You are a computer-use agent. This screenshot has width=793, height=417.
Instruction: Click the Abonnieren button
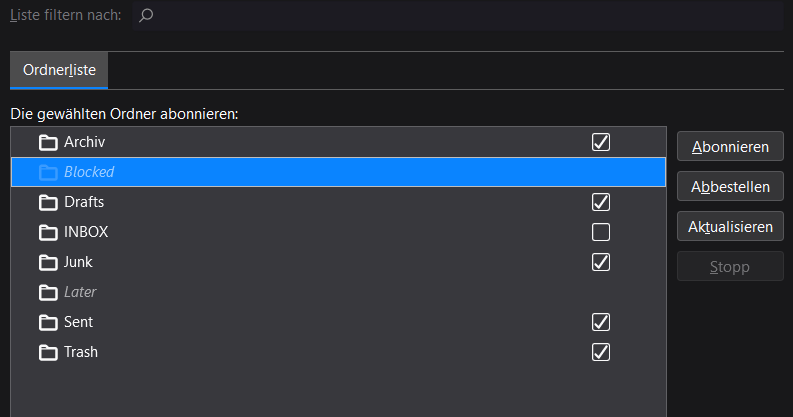(730, 147)
